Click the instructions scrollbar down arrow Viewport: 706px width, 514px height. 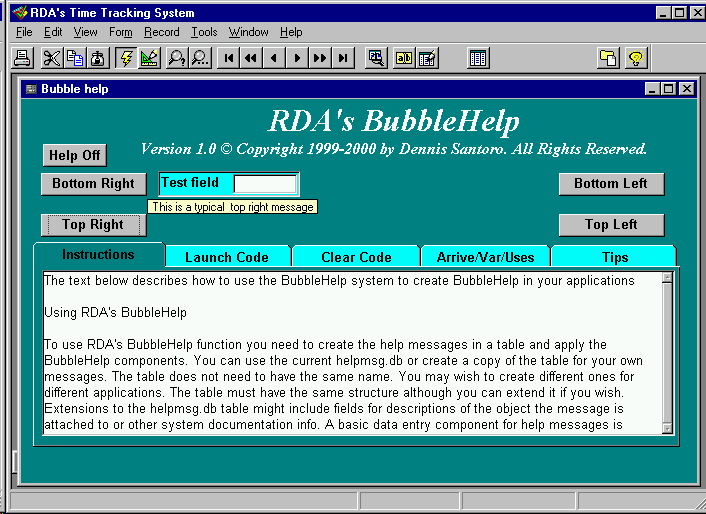tap(667, 428)
